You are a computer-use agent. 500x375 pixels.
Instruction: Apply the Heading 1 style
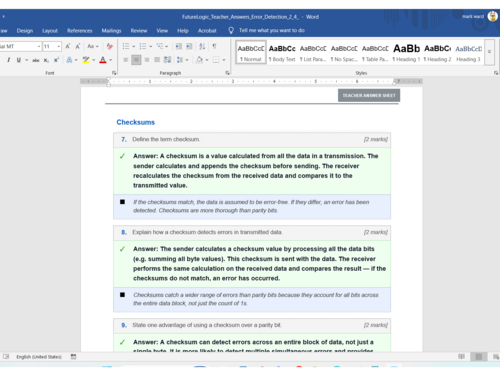(x=406, y=52)
